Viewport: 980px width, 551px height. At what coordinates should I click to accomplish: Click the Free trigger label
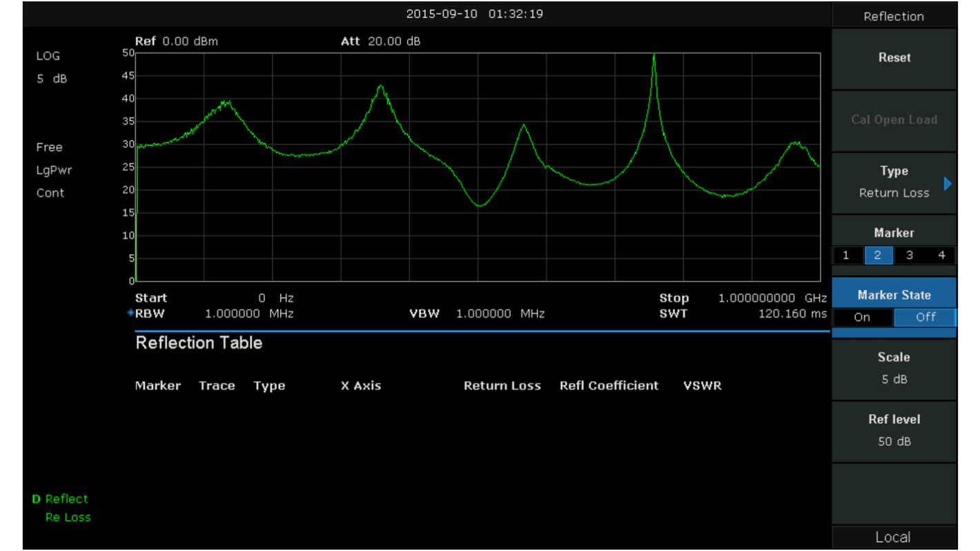50,147
